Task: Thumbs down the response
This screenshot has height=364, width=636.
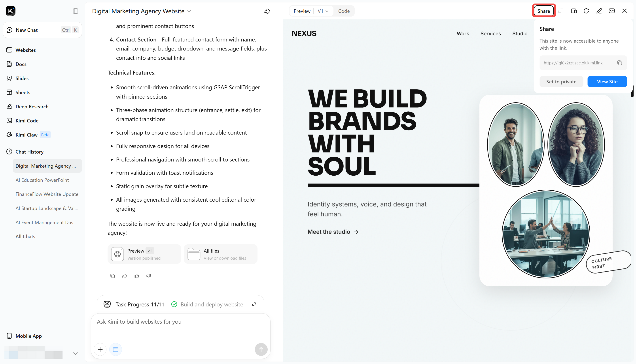Action: point(149,276)
